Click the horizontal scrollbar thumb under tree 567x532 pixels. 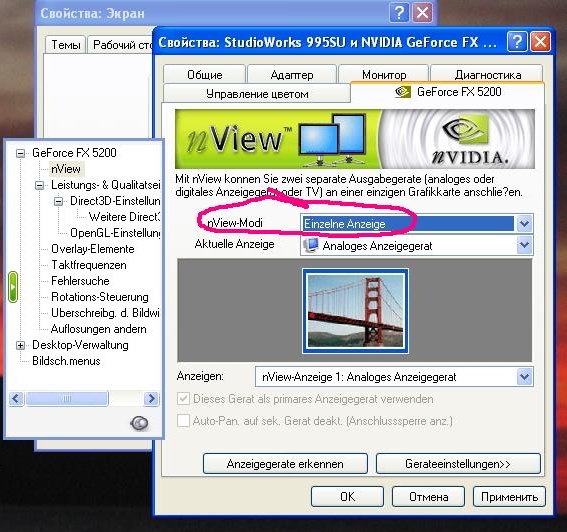(x=67, y=399)
